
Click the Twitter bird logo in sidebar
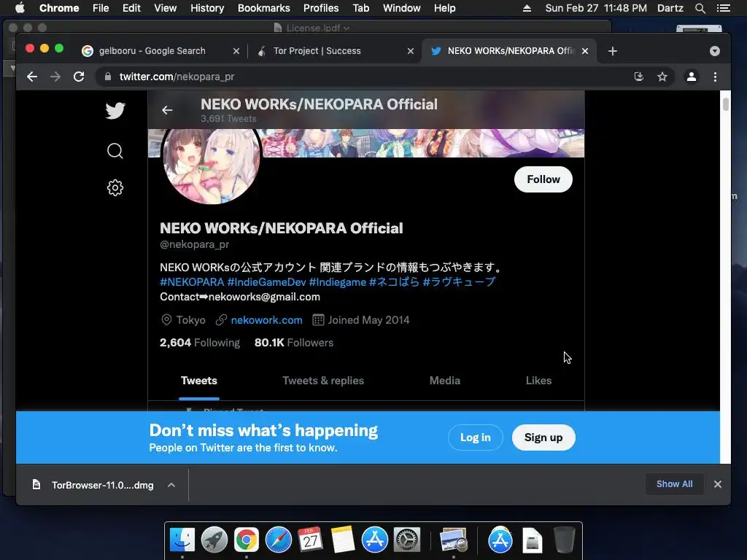click(115, 111)
